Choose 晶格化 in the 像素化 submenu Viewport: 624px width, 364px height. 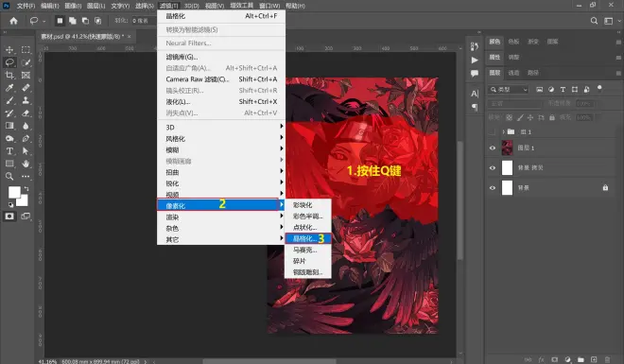coord(308,238)
